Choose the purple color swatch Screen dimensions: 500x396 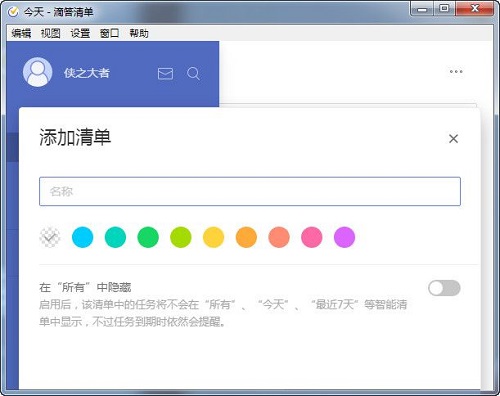[x=344, y=237]
